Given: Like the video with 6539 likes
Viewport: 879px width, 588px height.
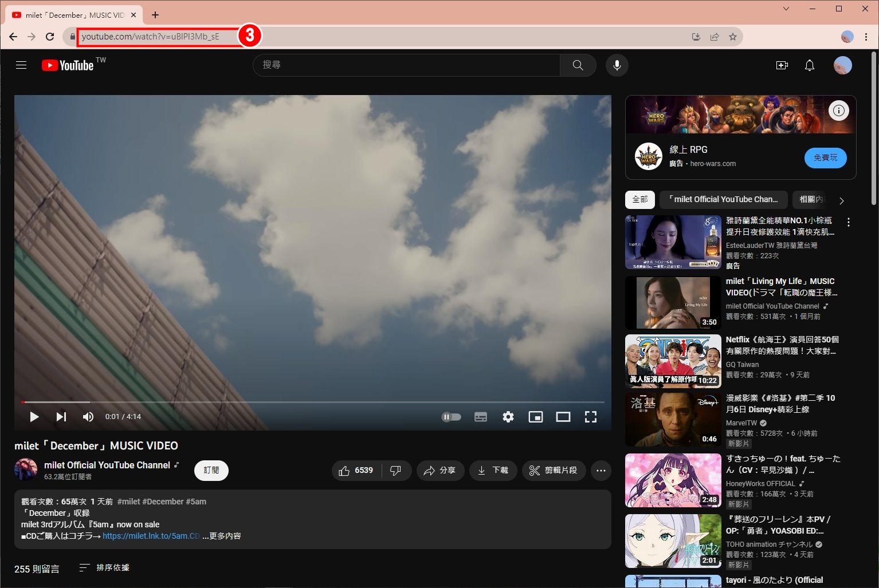Looking at the screenshot, I should pos(356,471).
